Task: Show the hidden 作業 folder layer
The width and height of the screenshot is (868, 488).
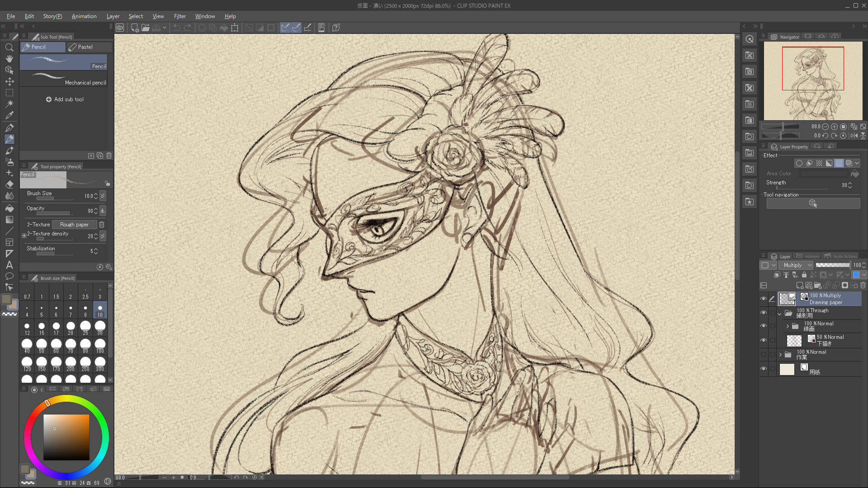Action: pos(764,355)
